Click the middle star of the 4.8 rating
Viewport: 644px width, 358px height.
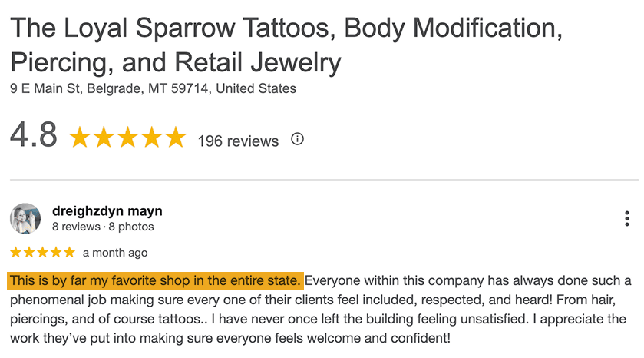127,138
